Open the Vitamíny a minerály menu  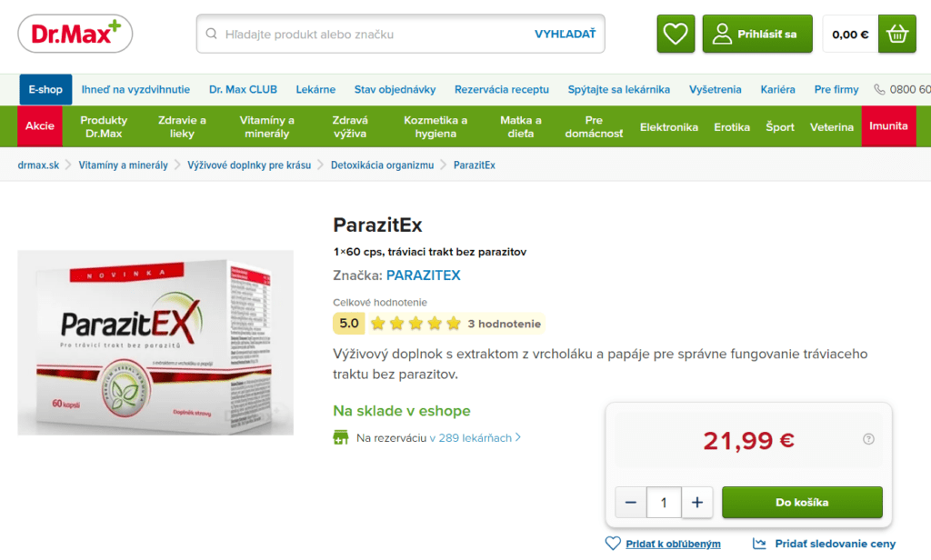pyautogui.click(x=266, y=126)
